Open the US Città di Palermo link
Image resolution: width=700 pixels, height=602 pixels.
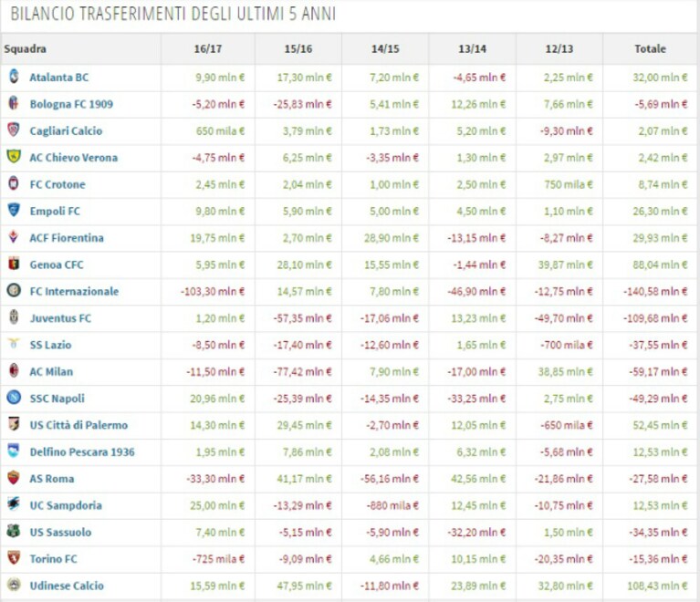[x=78, y=425]
